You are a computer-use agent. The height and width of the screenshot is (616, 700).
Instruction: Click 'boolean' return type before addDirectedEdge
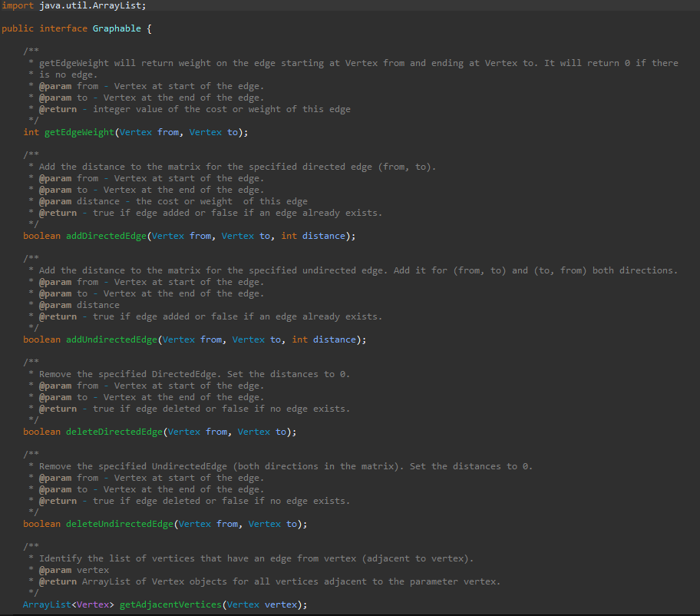[42, 236]
